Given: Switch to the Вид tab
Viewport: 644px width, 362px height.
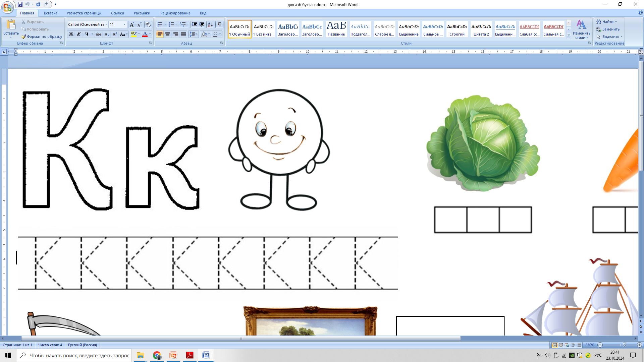Looking at the screenshot, I should pyautogui.click(x=203, y=13).
